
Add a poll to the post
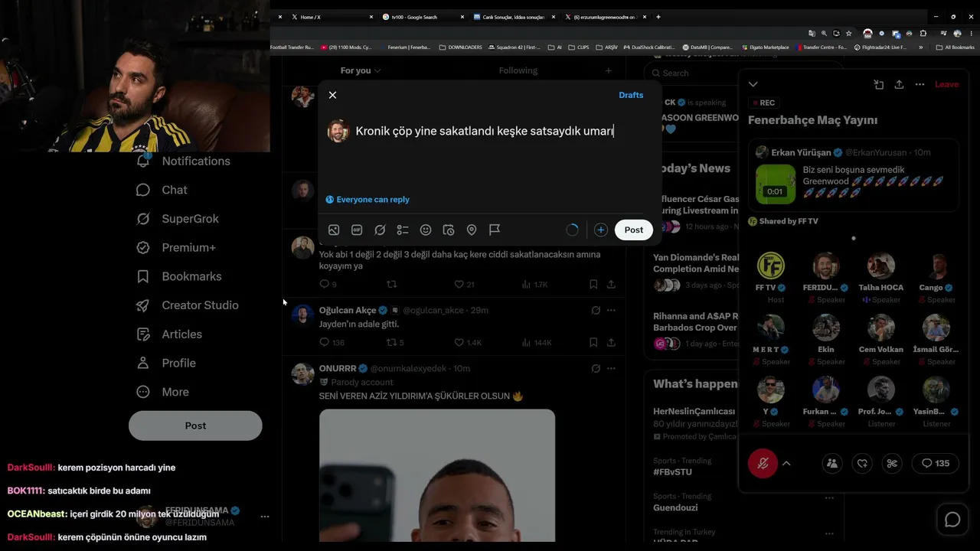403,230
